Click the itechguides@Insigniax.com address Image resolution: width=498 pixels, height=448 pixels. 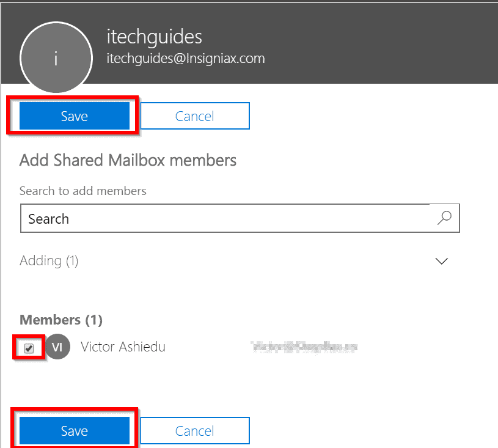(186, 59)
